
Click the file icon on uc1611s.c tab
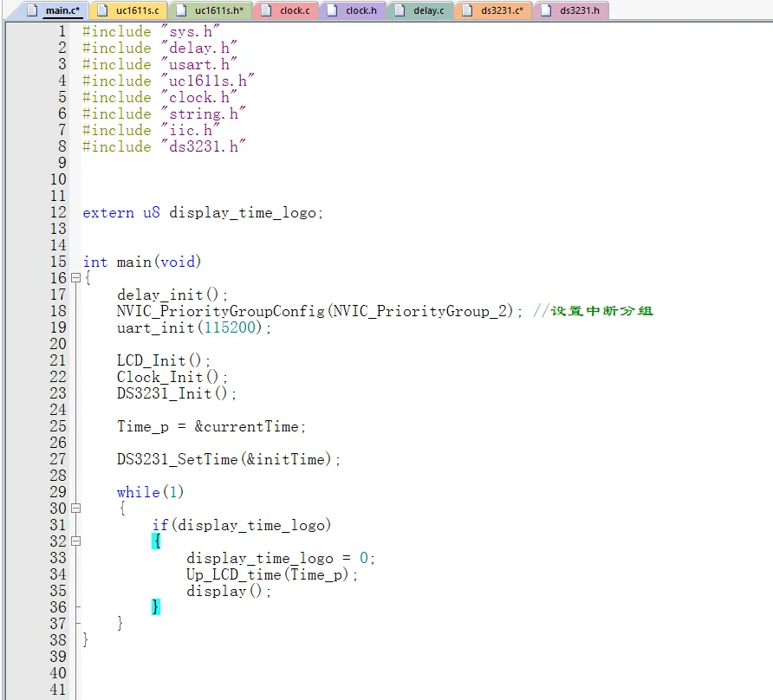tap(102, 10)
